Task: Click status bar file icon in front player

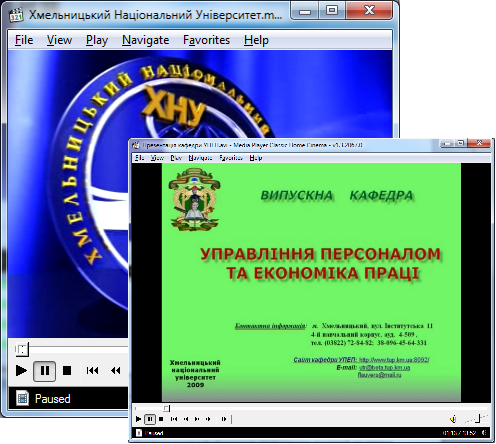Action: click(139, 433)
